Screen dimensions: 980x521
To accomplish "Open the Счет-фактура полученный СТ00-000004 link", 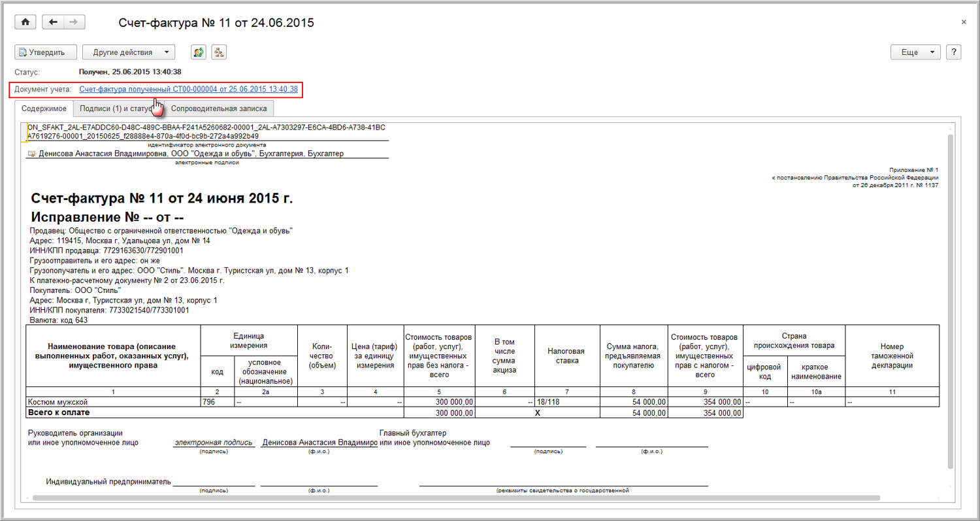I will click(x=188, y=89).
